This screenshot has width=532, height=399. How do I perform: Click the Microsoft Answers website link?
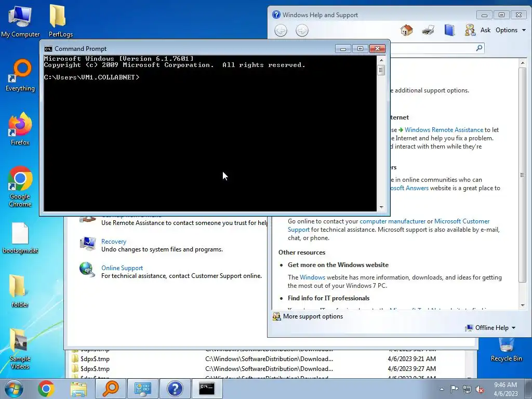click(409, 188)
